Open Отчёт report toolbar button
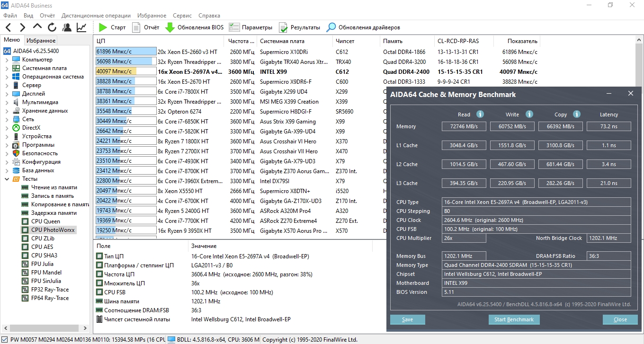This screenshot has height=344, width=644. [x=145, y=27]
